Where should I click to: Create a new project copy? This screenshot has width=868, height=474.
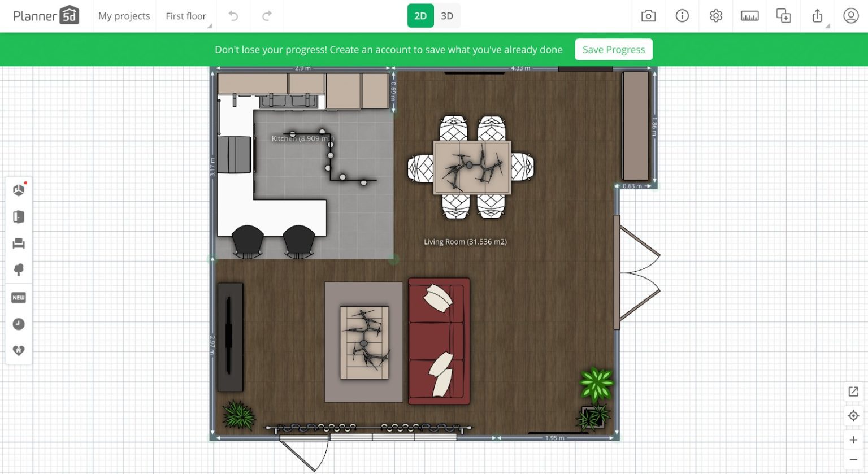pos(783,16)
